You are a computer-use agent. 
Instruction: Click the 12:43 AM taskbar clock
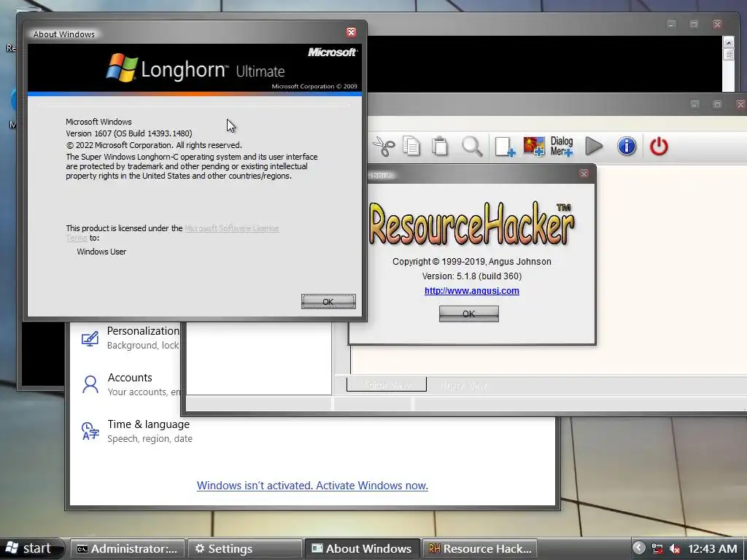click(x=712, y=549)
